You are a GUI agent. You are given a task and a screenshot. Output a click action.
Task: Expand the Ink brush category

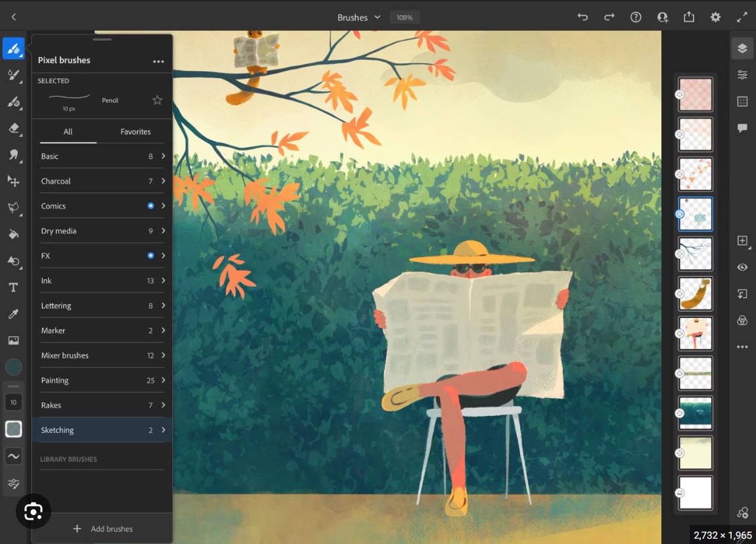pos(102,281)
